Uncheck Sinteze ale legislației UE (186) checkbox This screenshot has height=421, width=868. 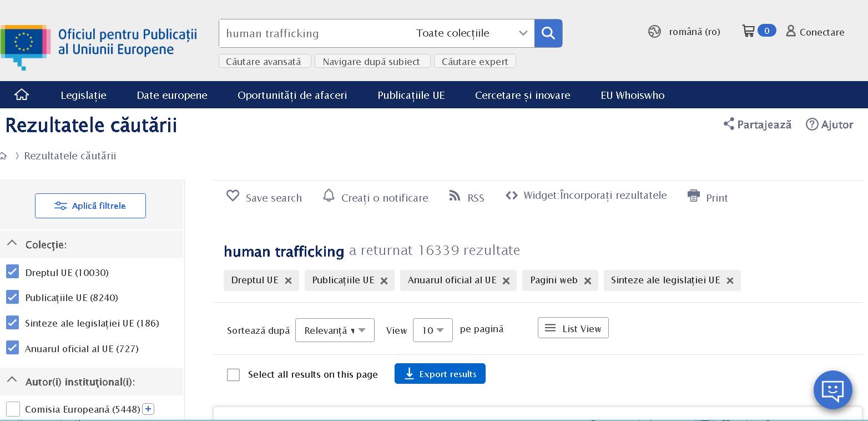pyautogui.click(x=12, y=323)
